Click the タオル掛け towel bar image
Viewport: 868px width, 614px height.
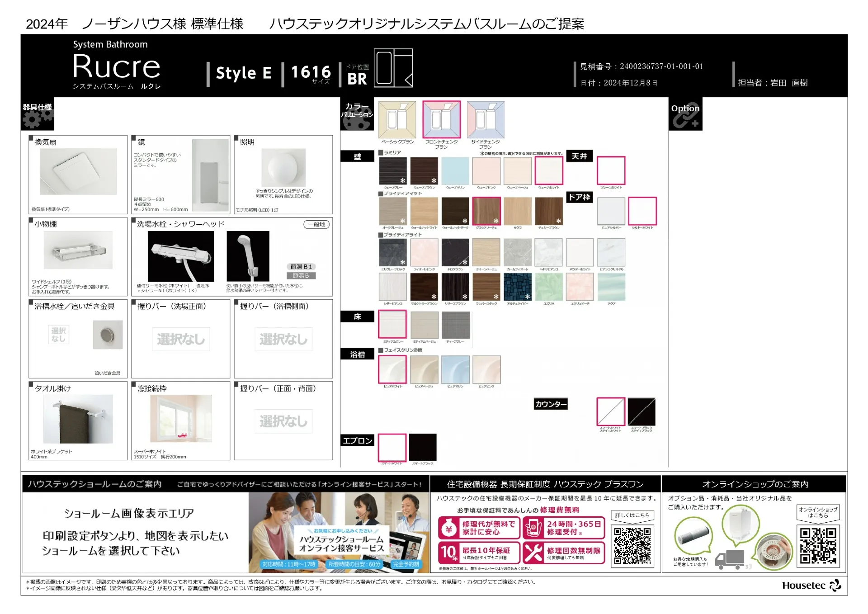tap(78, 419)
